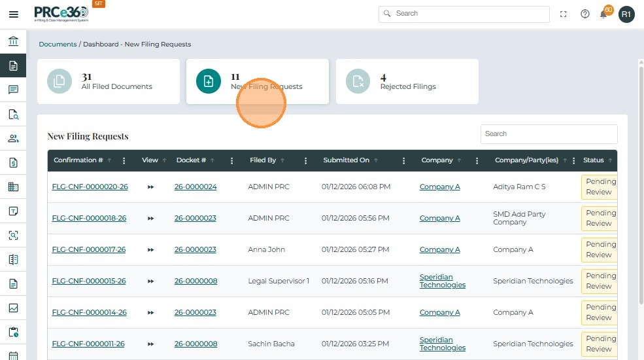Select the Rejected Filings card
Screen dimensions: 644x360
[x=407, y=82]
